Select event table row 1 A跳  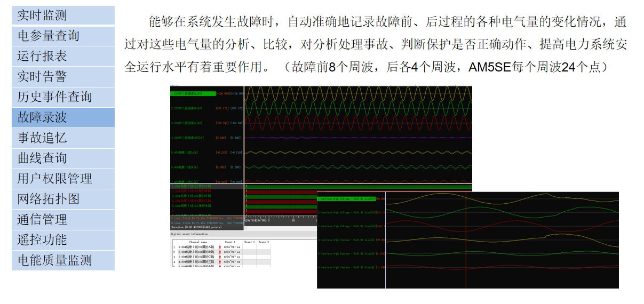click(x=221, y=247)
